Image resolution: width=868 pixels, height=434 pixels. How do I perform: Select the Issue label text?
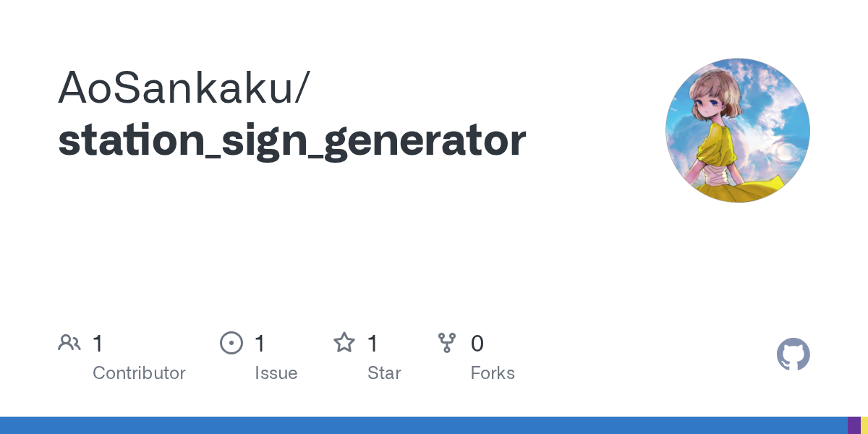[276, 373]
